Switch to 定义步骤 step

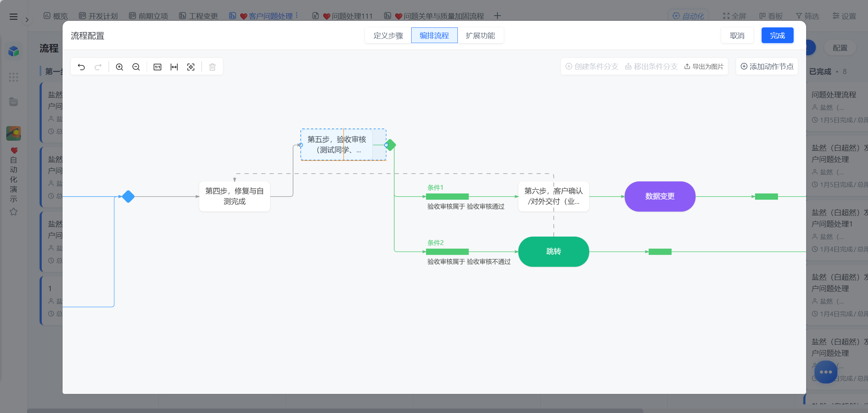tap(388, 35)
